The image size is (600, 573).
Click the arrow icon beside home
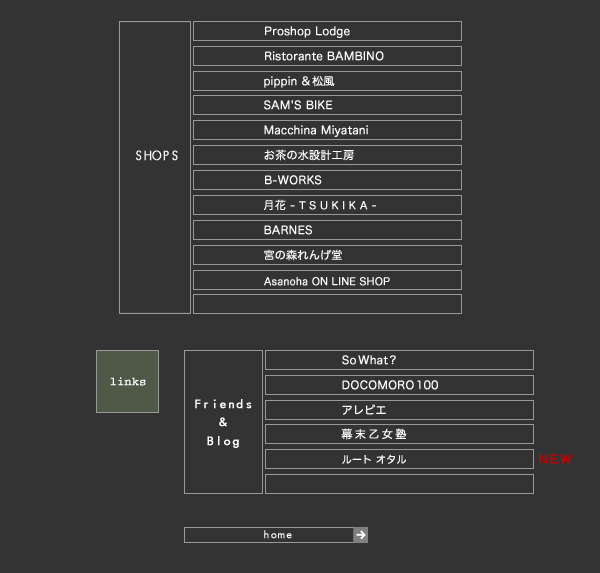tap(361, 535)
